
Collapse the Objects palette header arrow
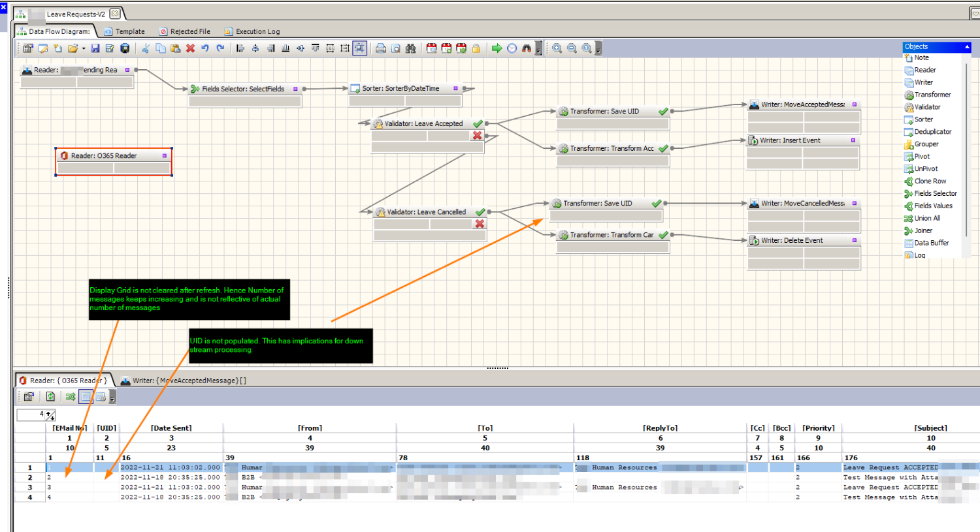(967, 46)
